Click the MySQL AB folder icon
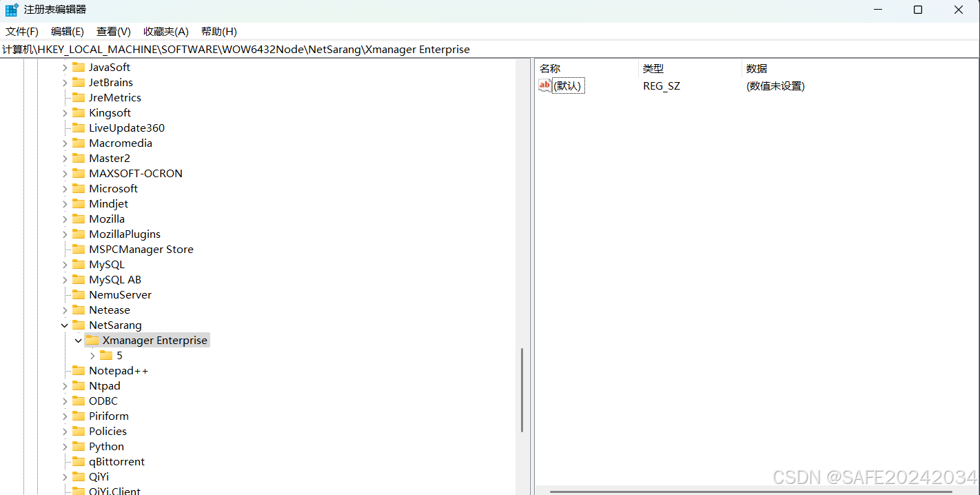Viewport: 980px width, 495px height. tap(79, 279)
